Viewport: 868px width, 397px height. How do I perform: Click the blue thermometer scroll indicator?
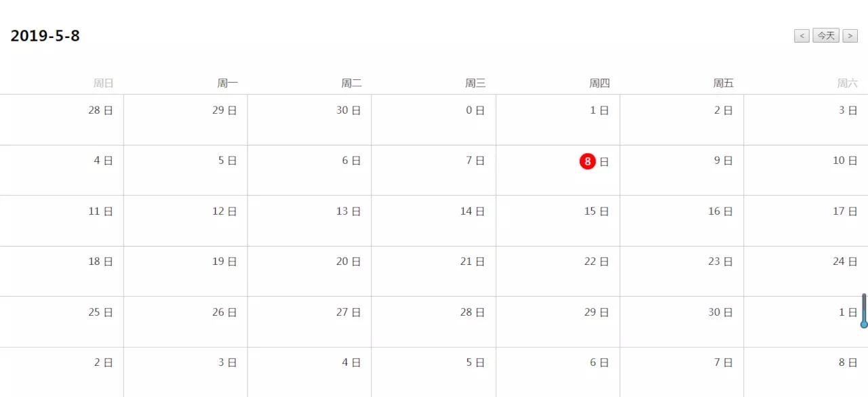coord(864,311)
